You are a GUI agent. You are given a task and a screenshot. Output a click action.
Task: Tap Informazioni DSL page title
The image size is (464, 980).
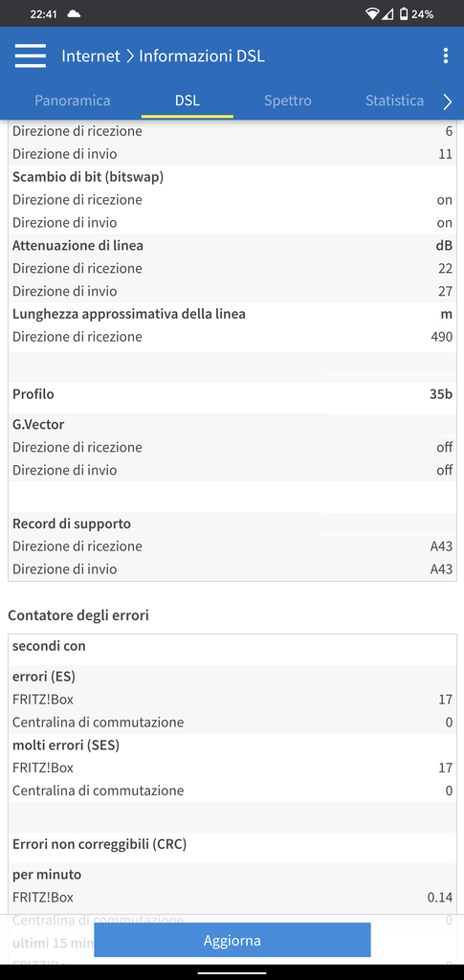point(202,56)
